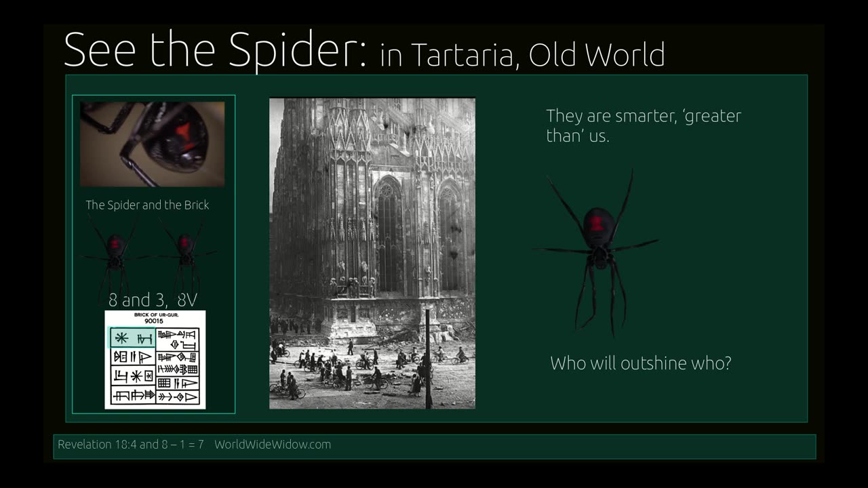Click the large black widow spider image
The image size is (868, 488).
[597, 252]
